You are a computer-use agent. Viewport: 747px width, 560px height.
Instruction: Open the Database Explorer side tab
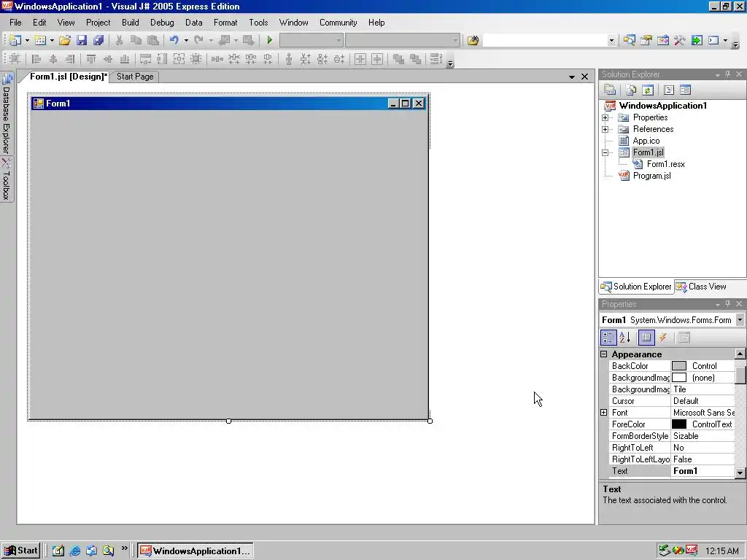point(6,113)
